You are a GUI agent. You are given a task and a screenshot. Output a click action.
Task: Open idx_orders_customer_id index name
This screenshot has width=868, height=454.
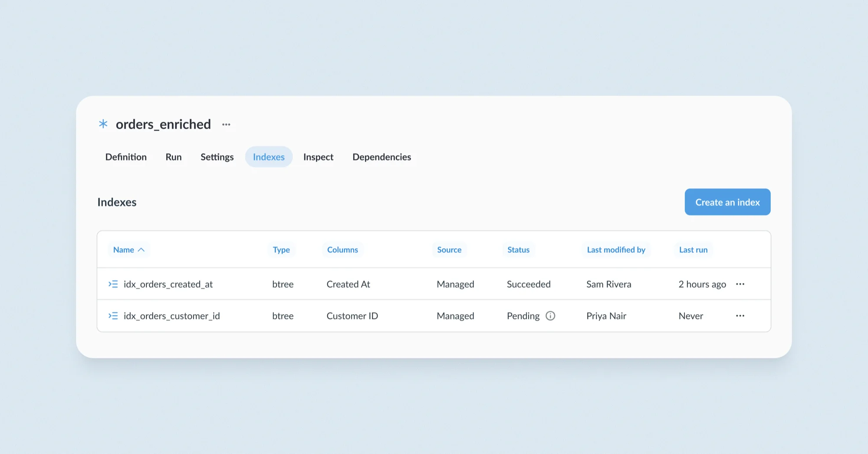[171, 316]
